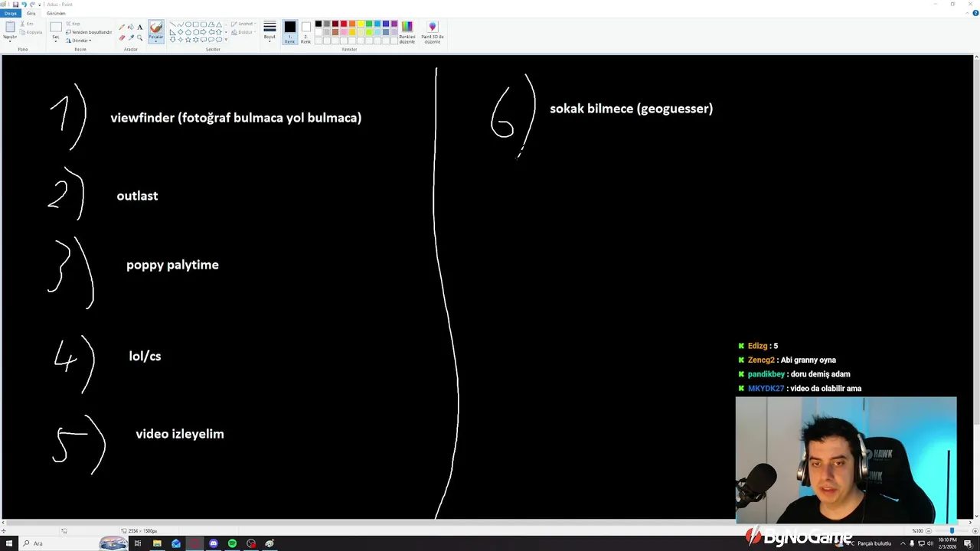Screen dimensions: 980x551
Task: Select the five-point star shape
Action: [x=188, y=40]
